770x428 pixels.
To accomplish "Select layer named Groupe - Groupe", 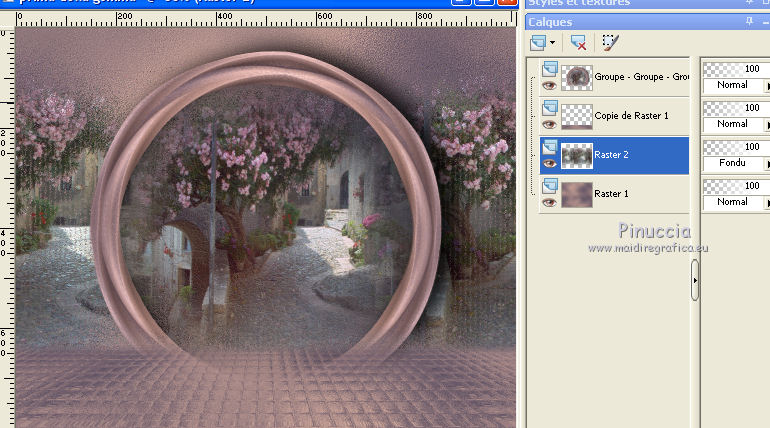I will pos(641,77).
